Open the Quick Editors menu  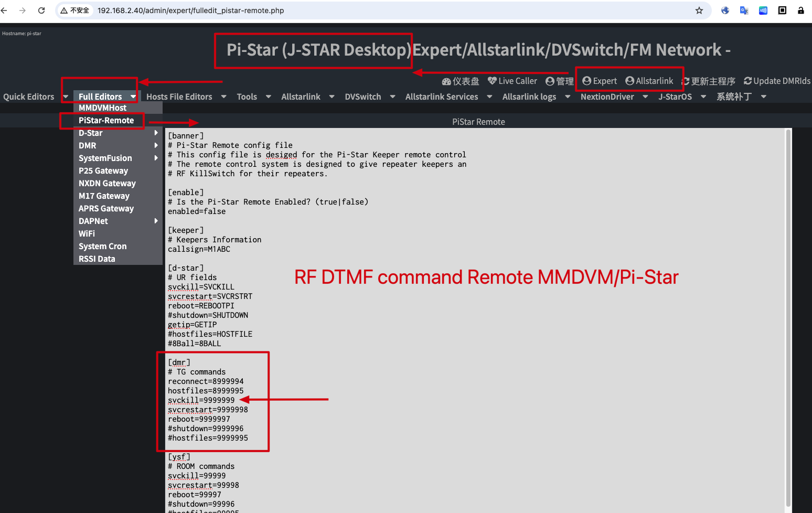click(x=29, y=97)
